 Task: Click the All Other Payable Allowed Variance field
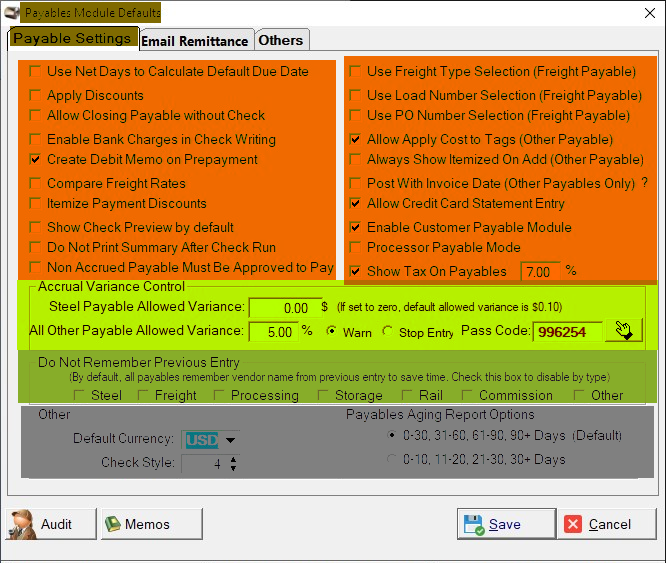tap(274, 332)
